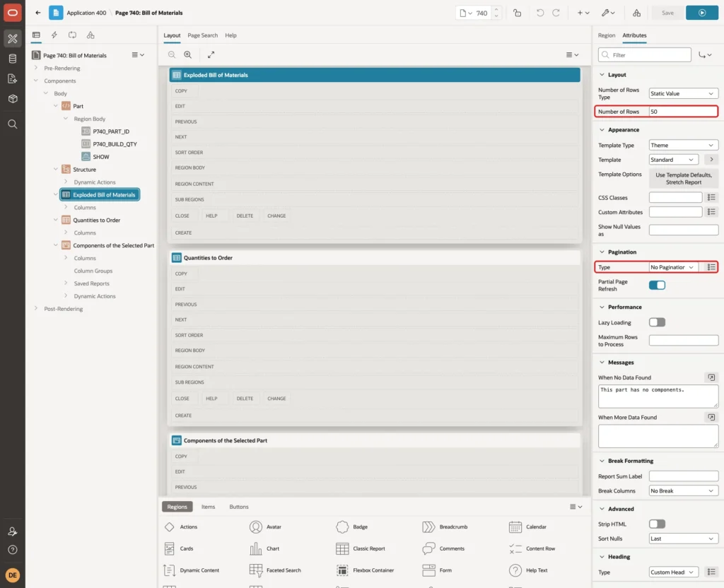Open the Utilities wrench menu
The image size is (724, 588).
pyautogui.click(x=608, y=13)
